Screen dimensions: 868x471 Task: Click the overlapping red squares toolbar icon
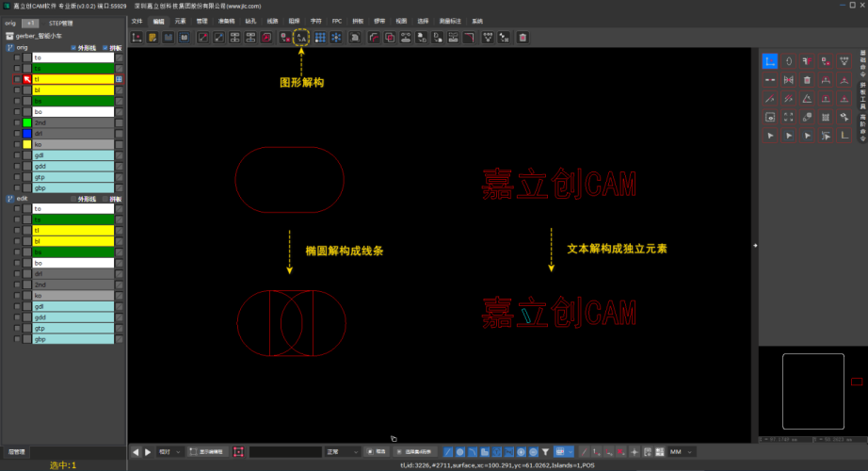coord(390,37)
